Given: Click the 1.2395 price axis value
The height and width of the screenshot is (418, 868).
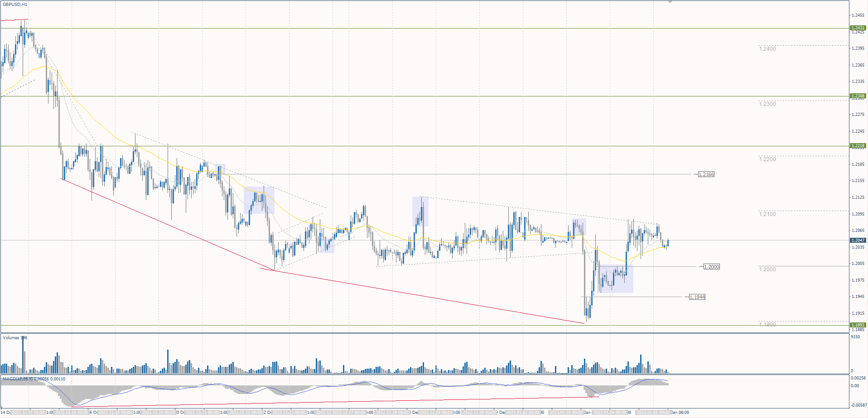Looking at the screenshot, I should (x=858, y=48).
